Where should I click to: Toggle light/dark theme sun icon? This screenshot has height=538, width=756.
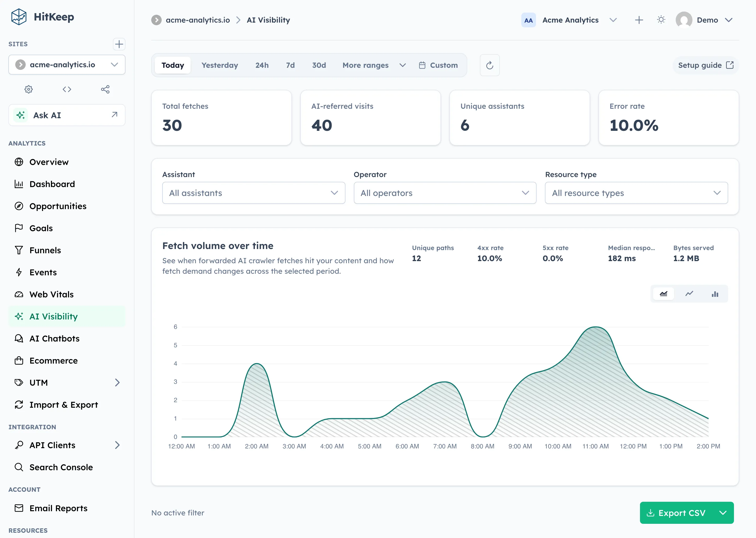tap(661, 20)
